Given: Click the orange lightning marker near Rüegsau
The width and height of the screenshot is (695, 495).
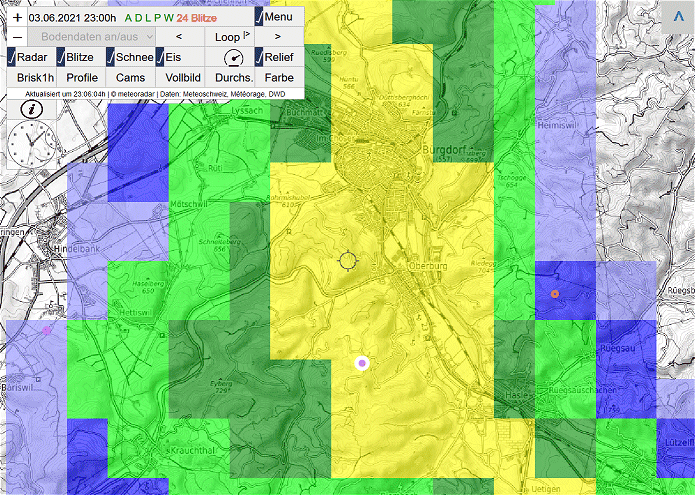Looking at the screenshot, I should point(554,293).
